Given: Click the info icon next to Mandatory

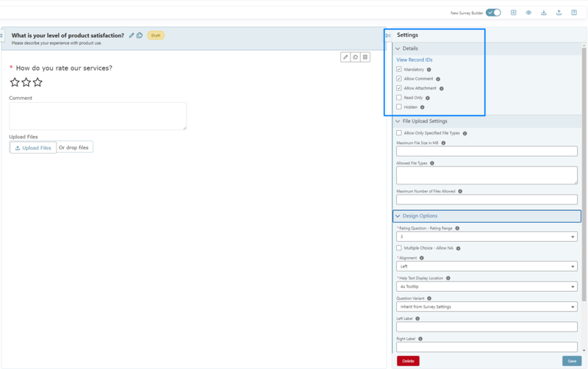Looking at the screenshot, I should (429, 70).
